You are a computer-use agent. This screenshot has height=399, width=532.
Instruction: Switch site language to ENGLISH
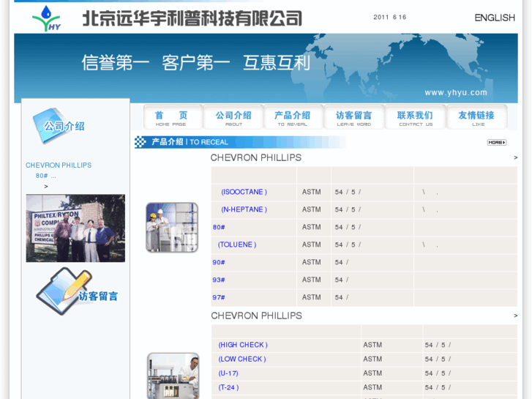[x=495, y=18]
